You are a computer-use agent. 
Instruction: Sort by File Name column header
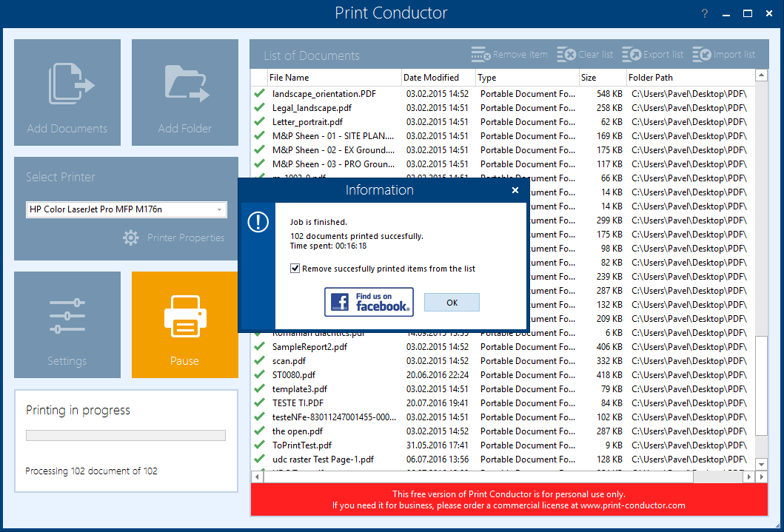[333, 78]
